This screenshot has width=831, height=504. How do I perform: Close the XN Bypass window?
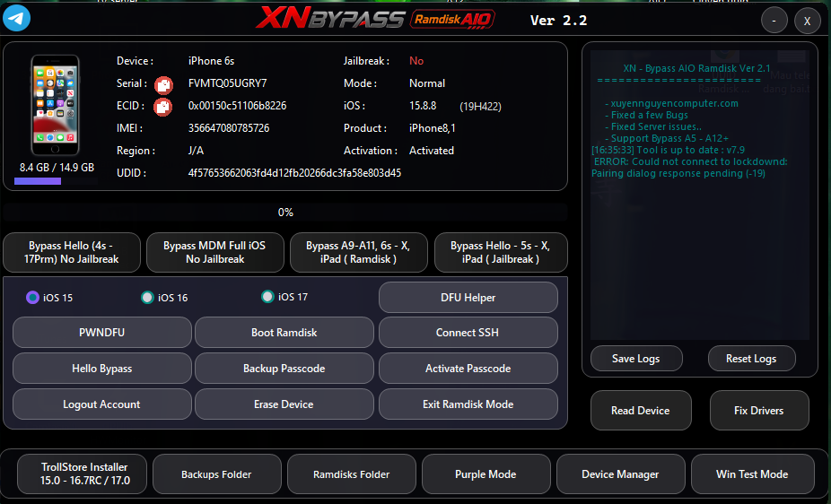click(807, 22)
